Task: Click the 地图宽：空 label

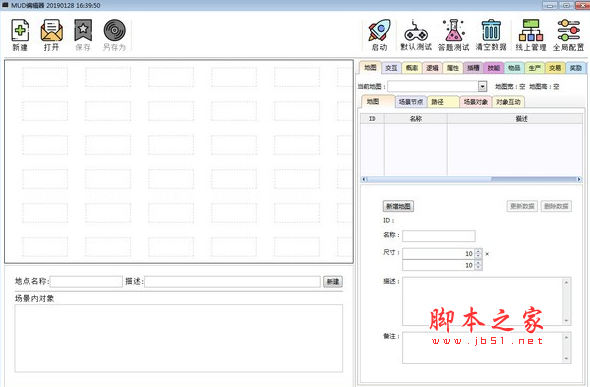Action: click(x=510, y=87)
